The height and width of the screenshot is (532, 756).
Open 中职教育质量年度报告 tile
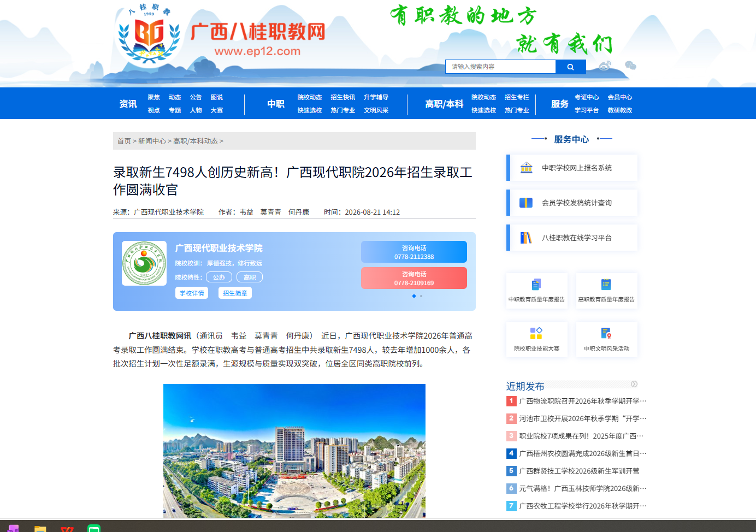537,291
